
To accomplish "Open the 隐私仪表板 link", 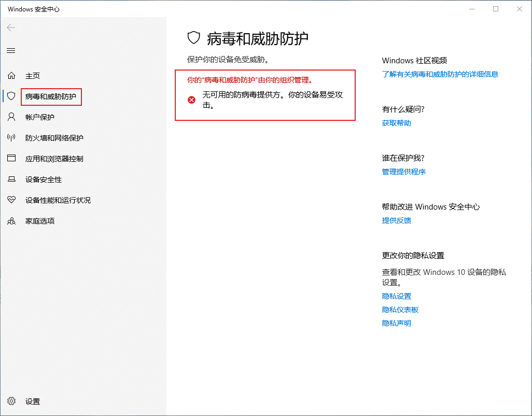I will [400, 310].
